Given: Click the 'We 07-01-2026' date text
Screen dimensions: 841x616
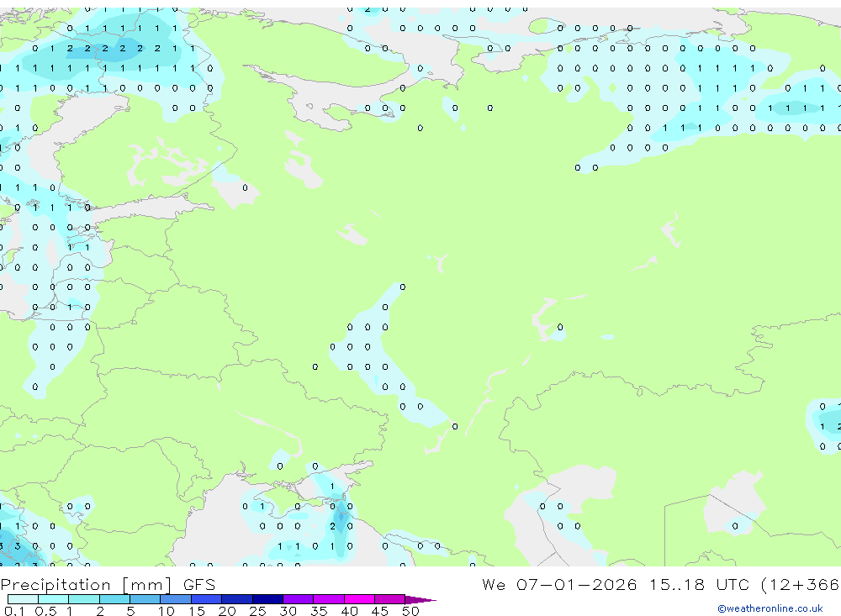Looking at the screenshot, I should [x=559, y=585].
